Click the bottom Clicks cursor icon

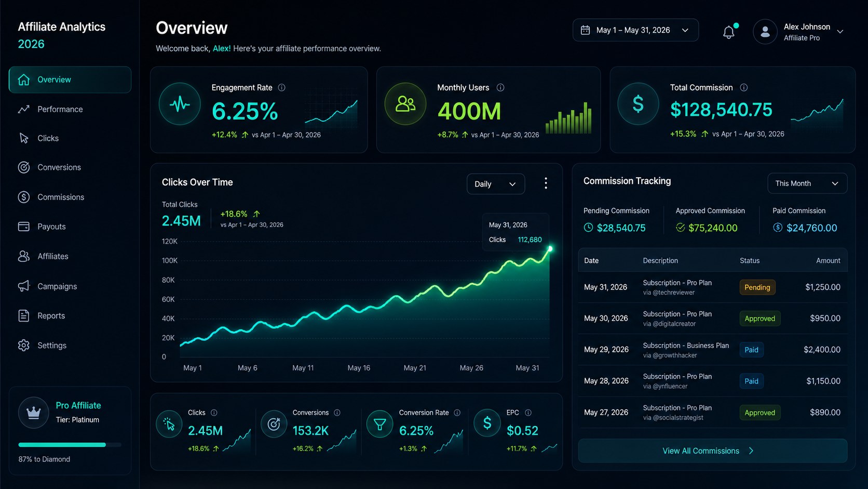click(169, 425)
